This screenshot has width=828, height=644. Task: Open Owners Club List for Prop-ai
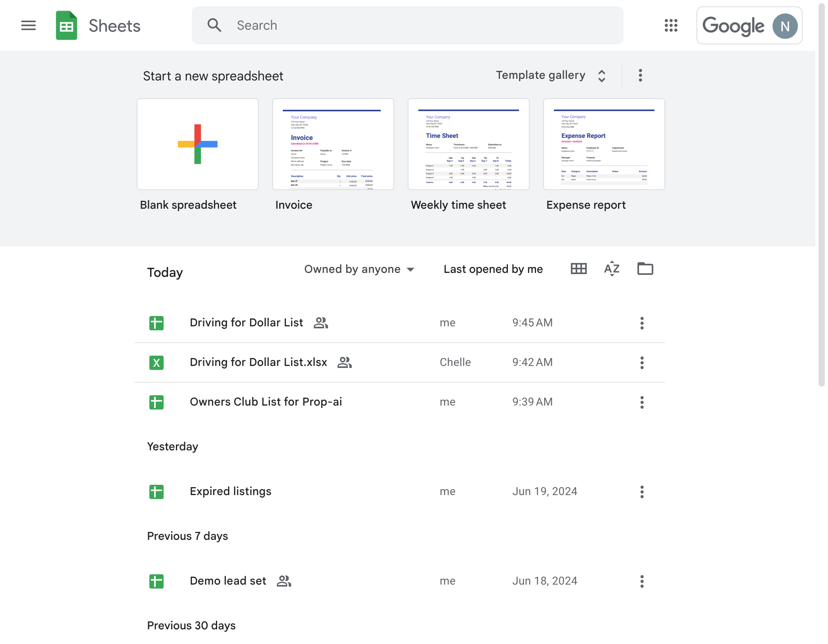click(399, 402)
